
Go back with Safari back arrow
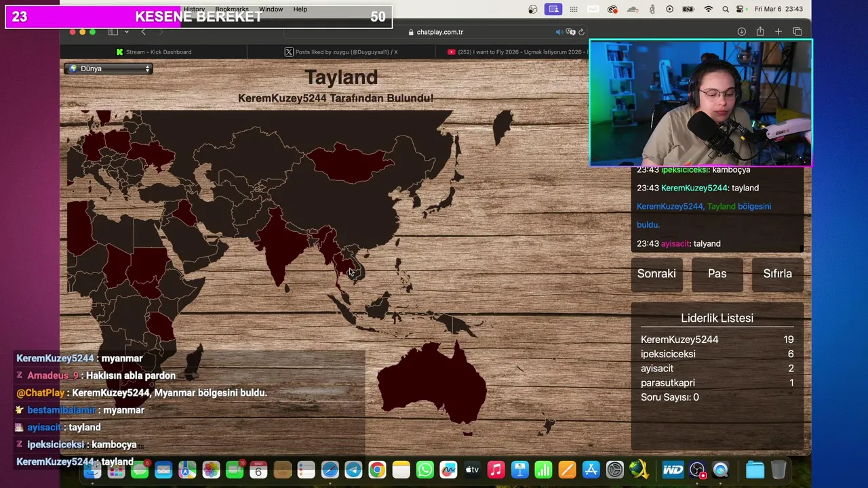[x=143, y=32]
